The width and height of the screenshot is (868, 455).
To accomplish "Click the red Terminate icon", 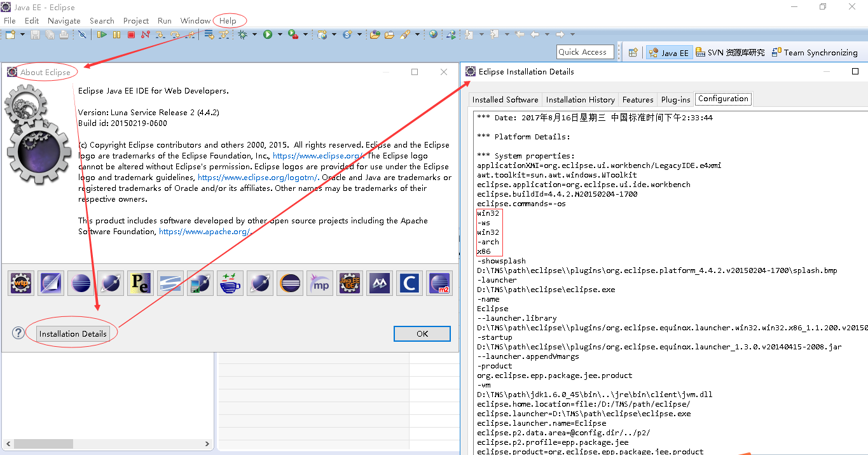I will click(131, 34).
